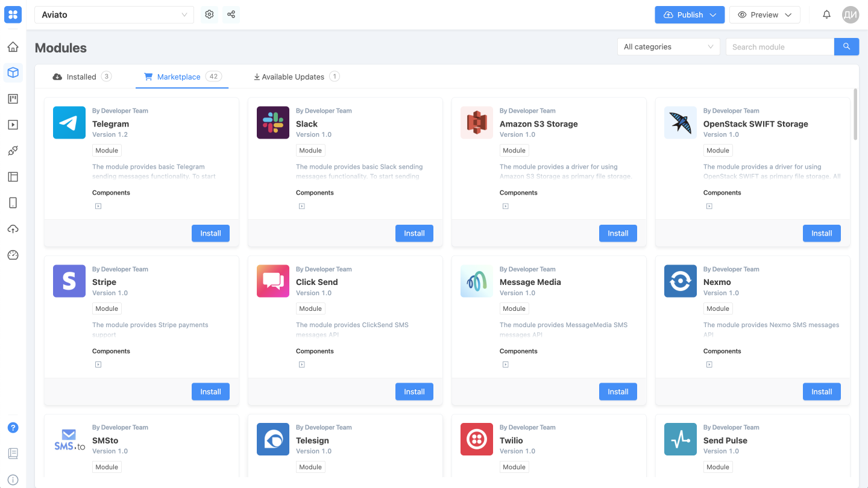
Task: Click inside the Search module field
Action: 779,46
